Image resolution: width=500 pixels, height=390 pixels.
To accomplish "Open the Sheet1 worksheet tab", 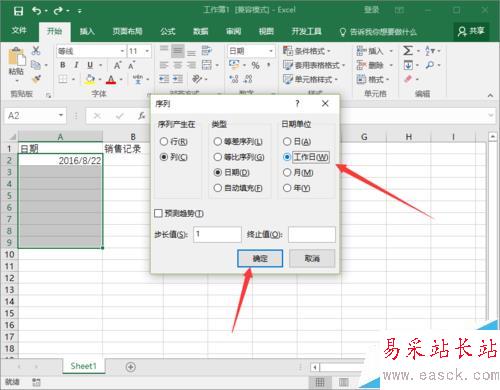I will [x=84, y=366].
